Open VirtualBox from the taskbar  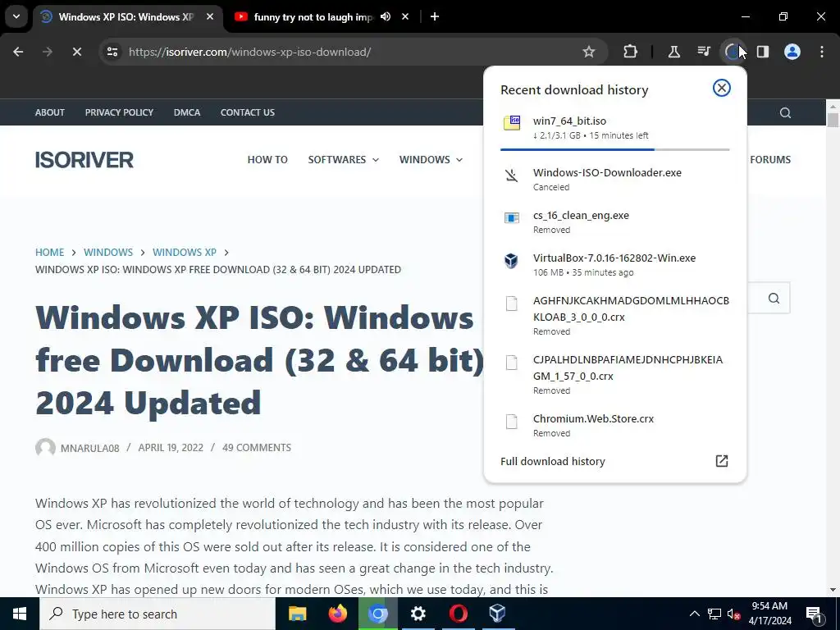(x=498, y=614)
